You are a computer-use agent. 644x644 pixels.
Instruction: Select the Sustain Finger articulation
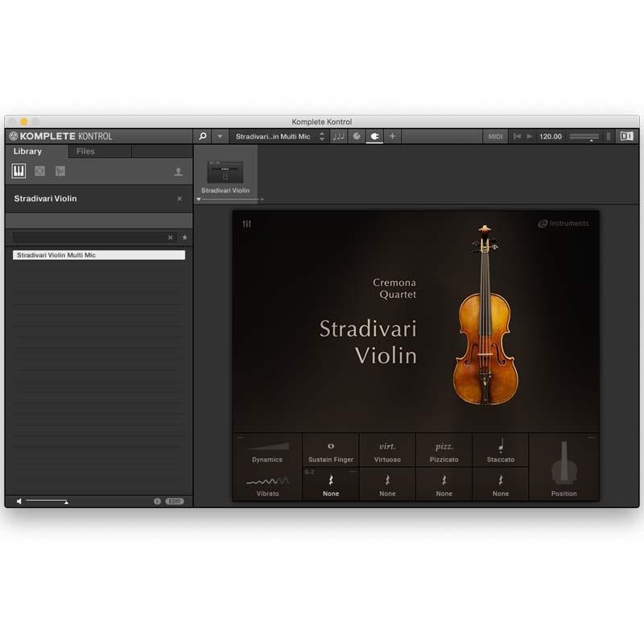(x=331, y=451)
